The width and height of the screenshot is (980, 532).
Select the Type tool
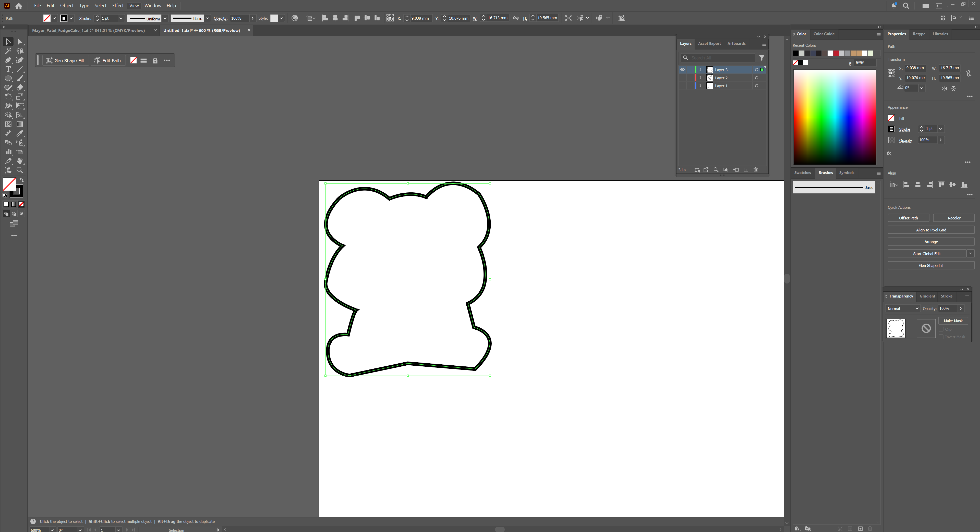click(8, 69)
